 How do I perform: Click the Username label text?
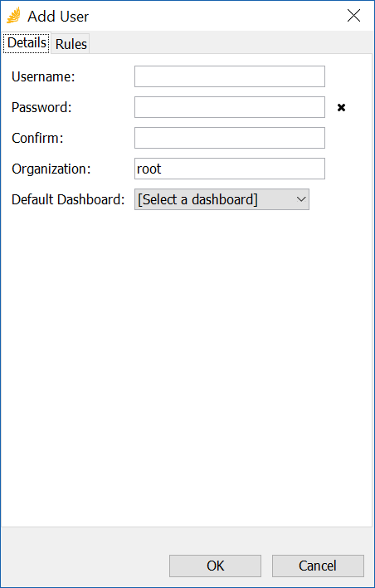[x=43, y=77]
